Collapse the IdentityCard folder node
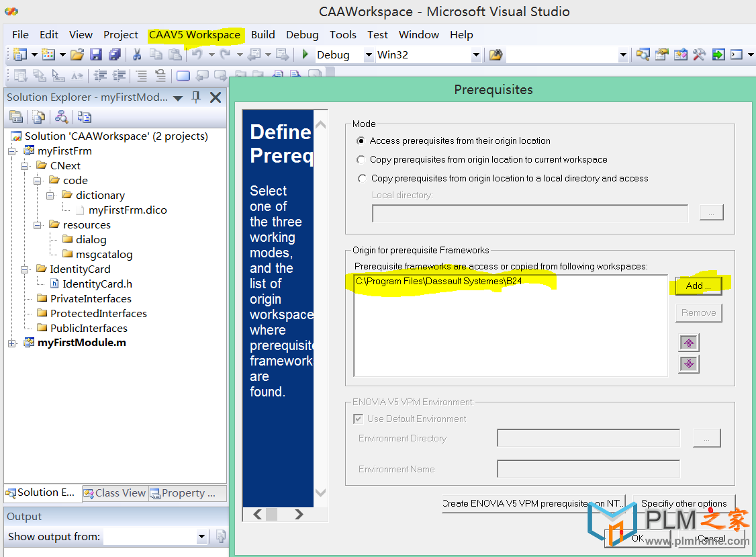Screen dimensions: 756x557 click(25, 269)
